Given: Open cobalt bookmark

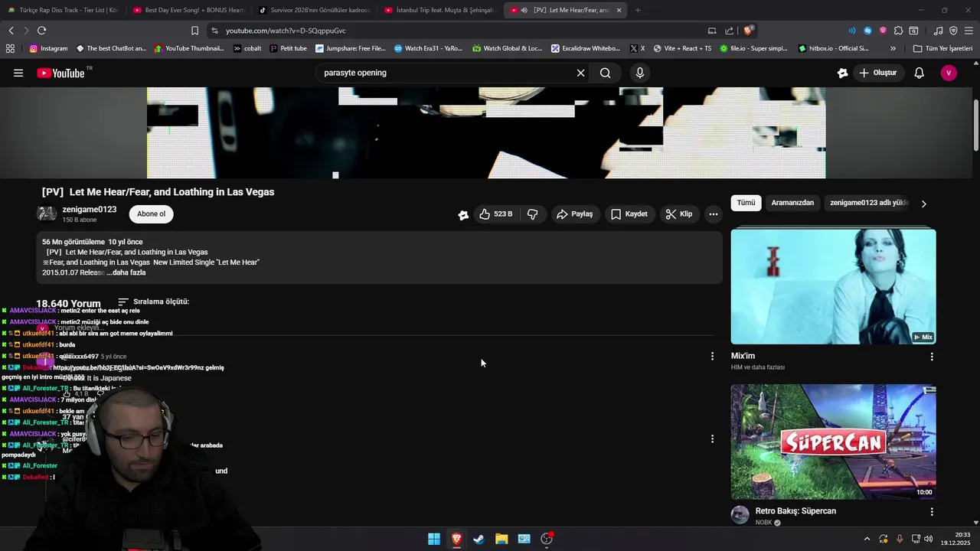Looking at the screenshot, I should (x=247, y=48).
